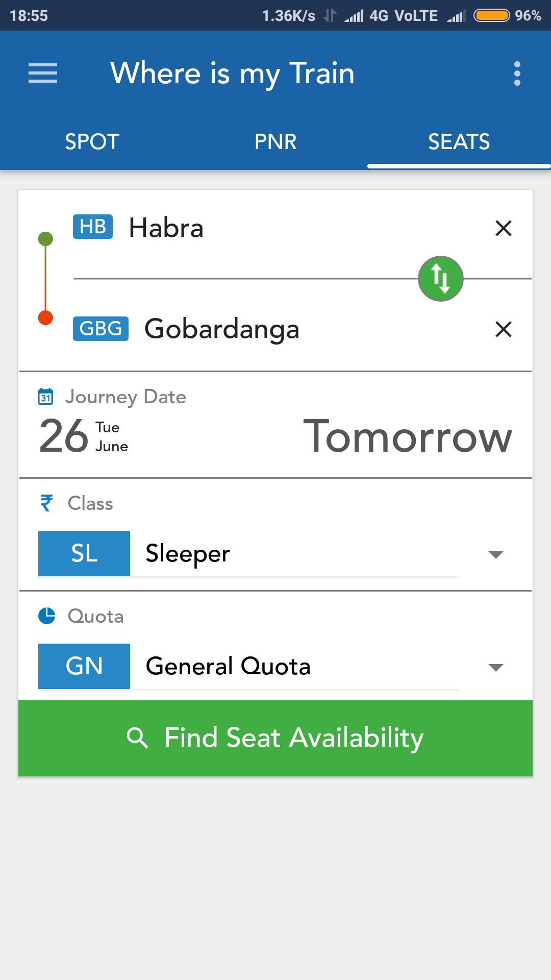The image size is (551, 980).
Task: Click the search magnifier icon
Action: [137, 738]
